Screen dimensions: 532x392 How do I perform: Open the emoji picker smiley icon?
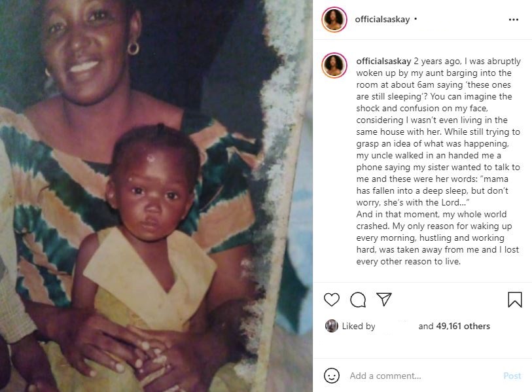coord(332,376)
